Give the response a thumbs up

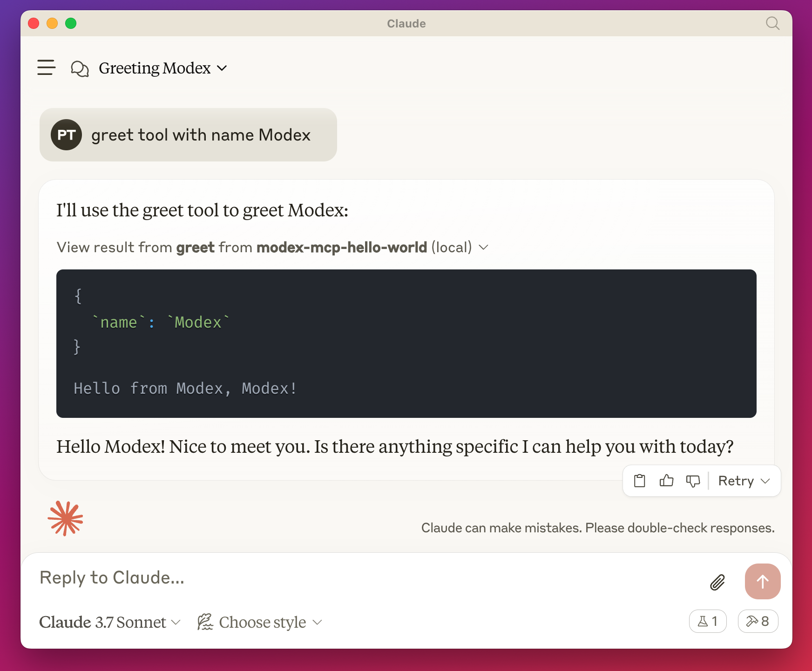[666, 481]
